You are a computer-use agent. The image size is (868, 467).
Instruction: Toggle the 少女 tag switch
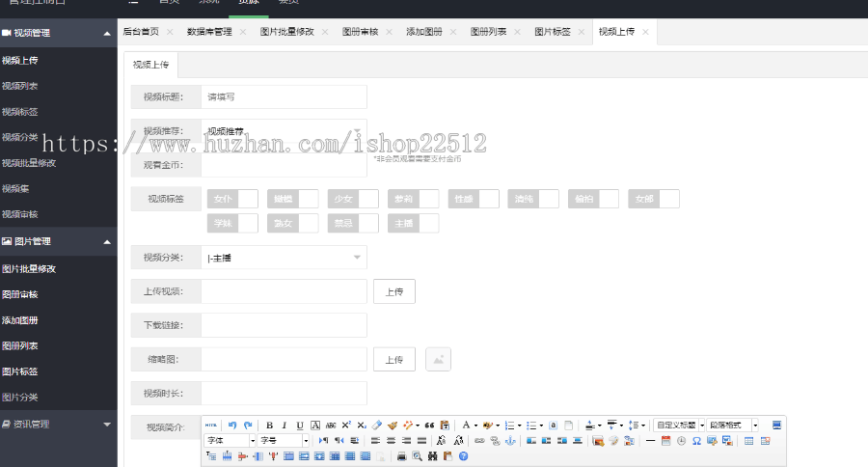click(x=353, y=199)
